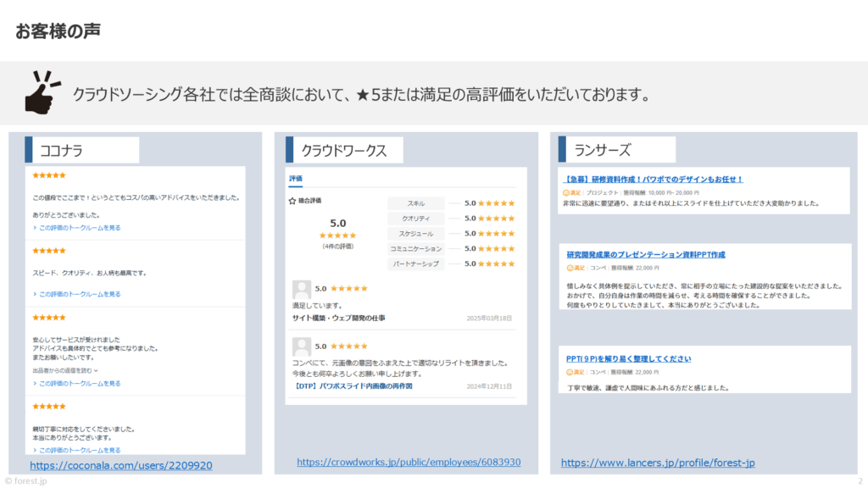Click the star outline icon beside 総合評価

click(292, 201)
